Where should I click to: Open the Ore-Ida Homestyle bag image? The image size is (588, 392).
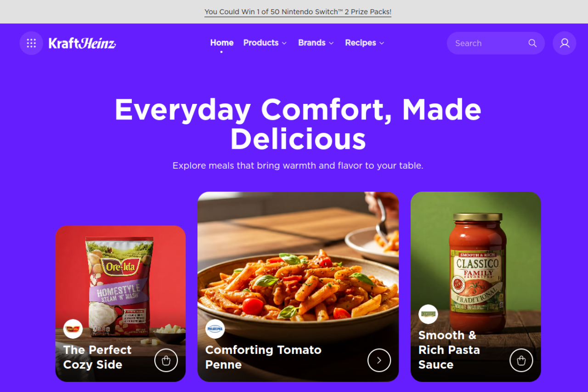[119, 286]
